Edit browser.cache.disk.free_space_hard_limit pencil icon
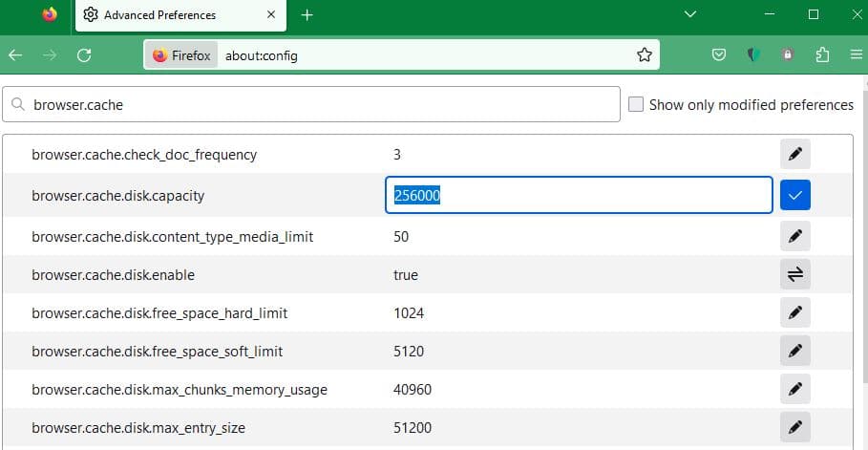This screenshot has width=868, height=450. coord(794,313)
